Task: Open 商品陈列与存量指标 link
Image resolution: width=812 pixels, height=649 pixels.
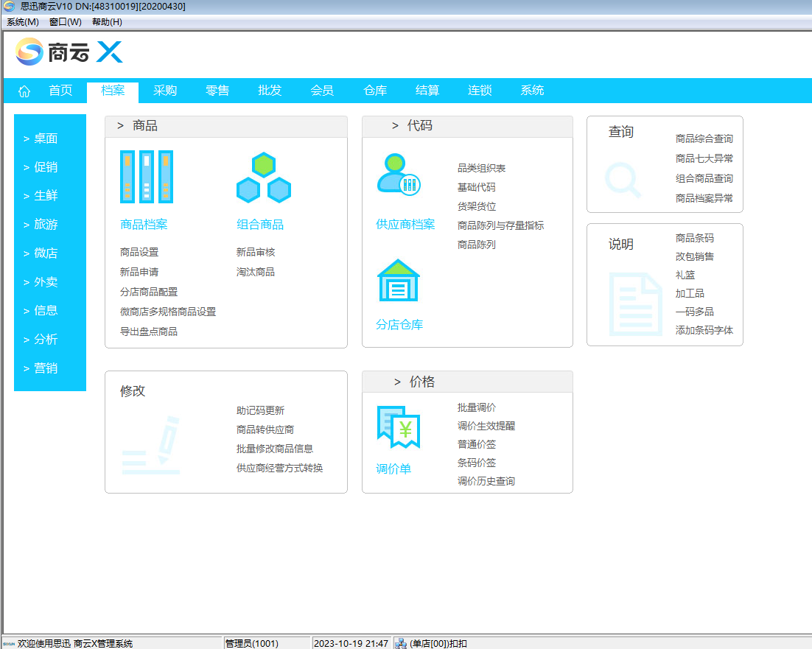Action: point(501,225)
